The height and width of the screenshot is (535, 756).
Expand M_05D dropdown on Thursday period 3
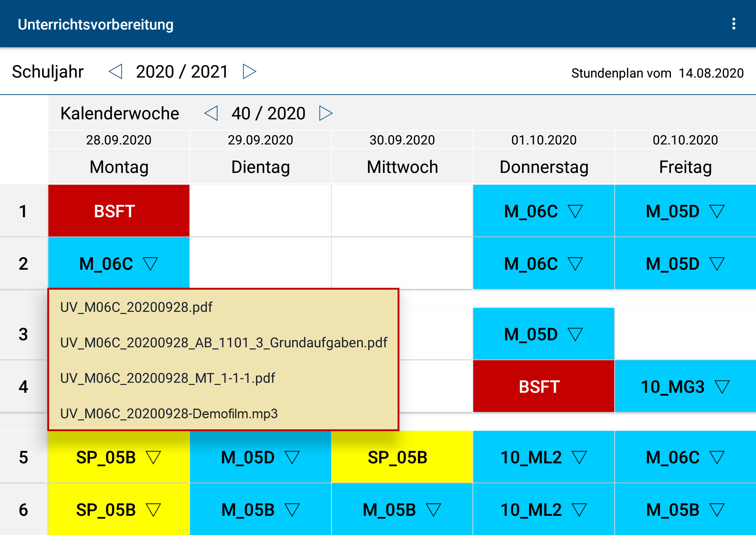point(575,334)
